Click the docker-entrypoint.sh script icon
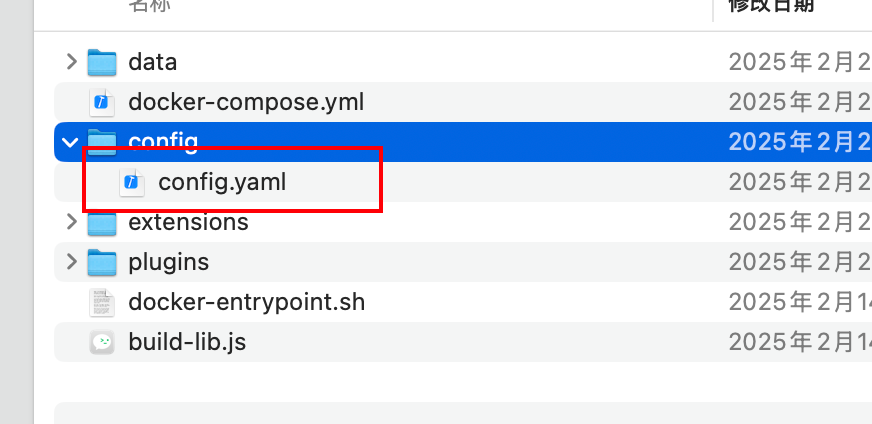Viewport: 872px width, 424px height. [x=102, y=302]
